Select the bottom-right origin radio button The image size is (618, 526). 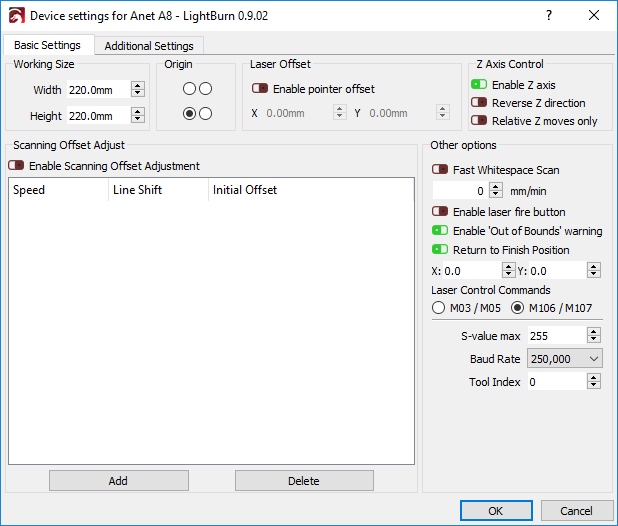click(x=205, y=114)
